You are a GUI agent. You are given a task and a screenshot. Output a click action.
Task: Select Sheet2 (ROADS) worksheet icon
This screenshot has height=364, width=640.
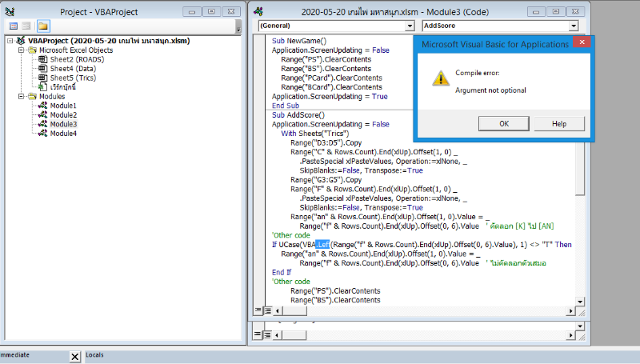43,59
